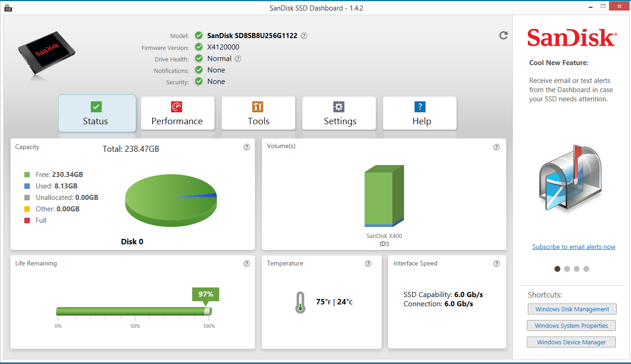Click the Life Remaining help icon
The image size is (631, 364).
(x=247, y=264)
